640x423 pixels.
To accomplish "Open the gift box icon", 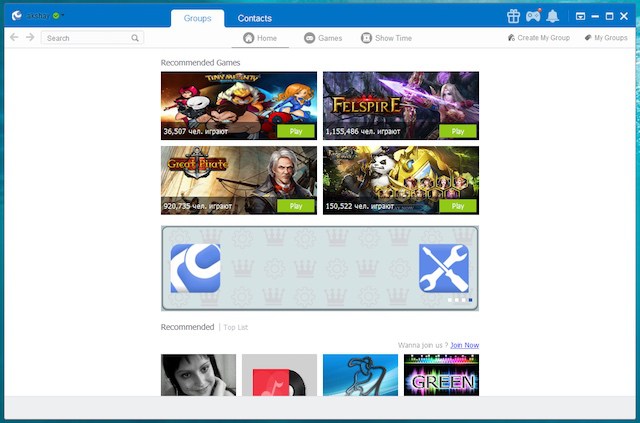I will tap(513, 16).
